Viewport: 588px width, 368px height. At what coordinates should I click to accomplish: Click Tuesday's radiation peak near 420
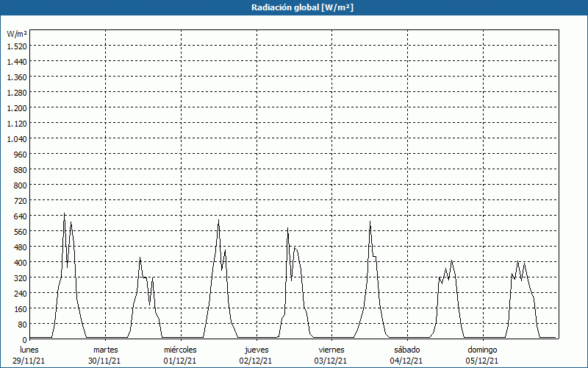pos(140,258)
